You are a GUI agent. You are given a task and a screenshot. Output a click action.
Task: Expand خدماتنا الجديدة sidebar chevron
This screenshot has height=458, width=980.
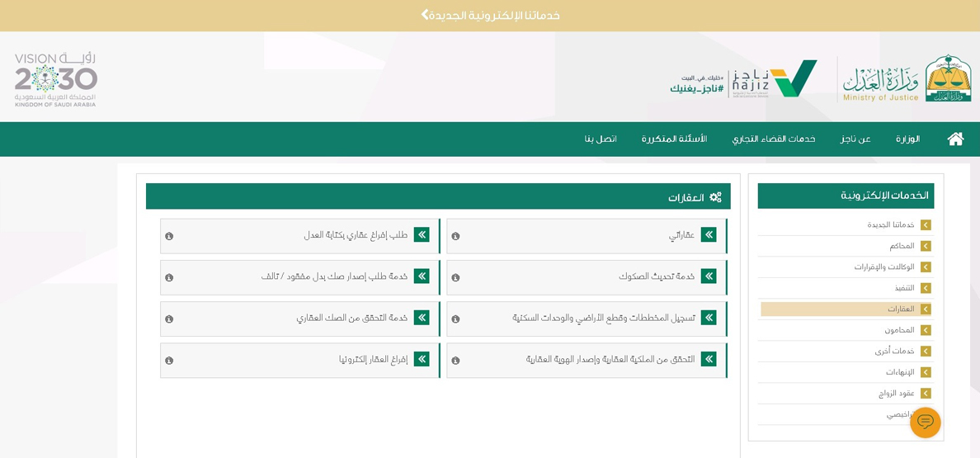(x=926, y=225)
